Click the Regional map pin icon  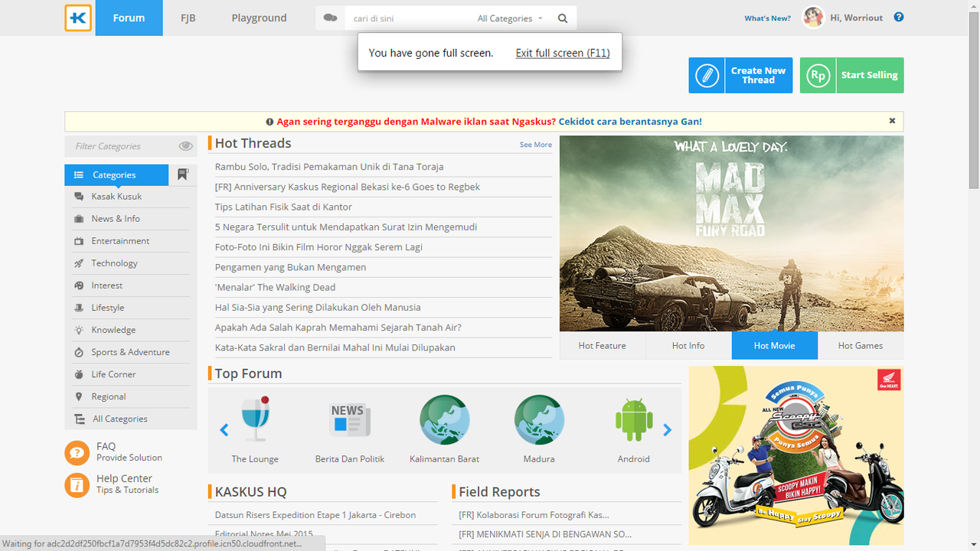(x=79, y=396)
